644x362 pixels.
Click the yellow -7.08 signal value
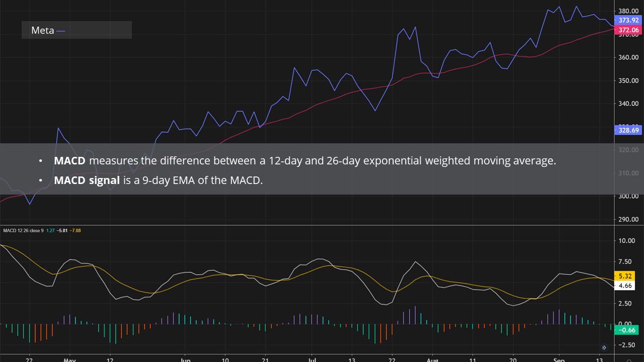point(75,231)
